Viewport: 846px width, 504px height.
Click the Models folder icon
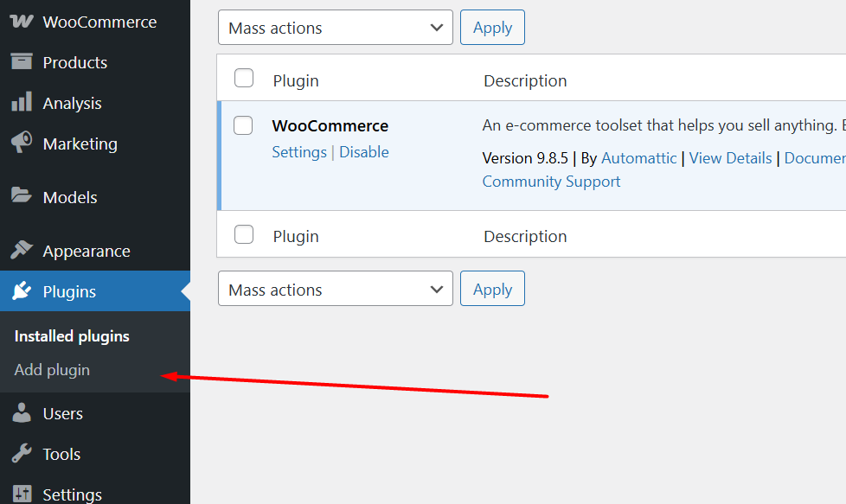point(22,197)
